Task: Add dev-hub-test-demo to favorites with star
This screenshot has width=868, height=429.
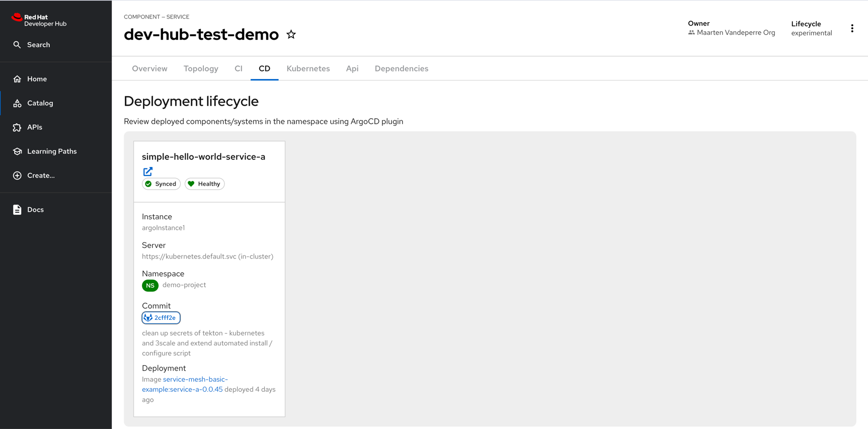Action: [x=291, y=34]
